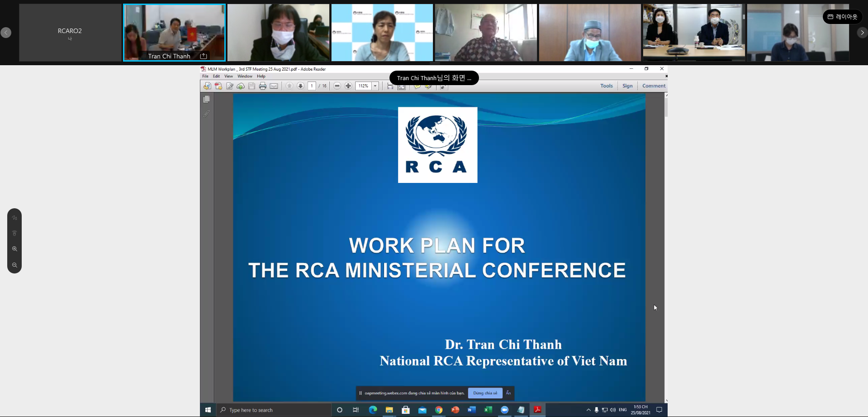This screenshot has width=868, height=417.
Task: Show previous participants with left arrow
Action: coord(6,33)
